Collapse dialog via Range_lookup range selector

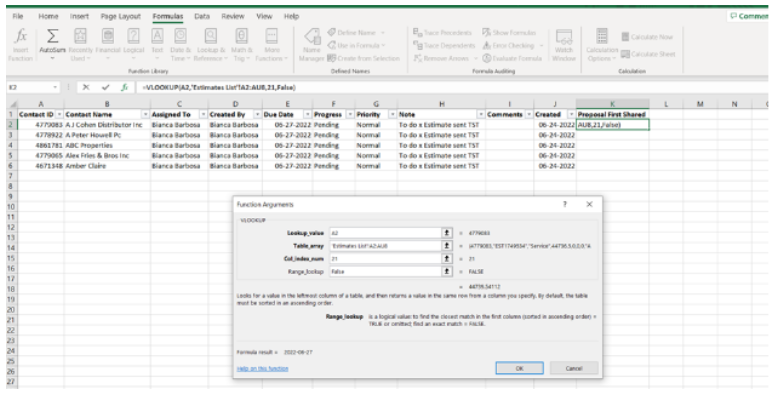447,271
